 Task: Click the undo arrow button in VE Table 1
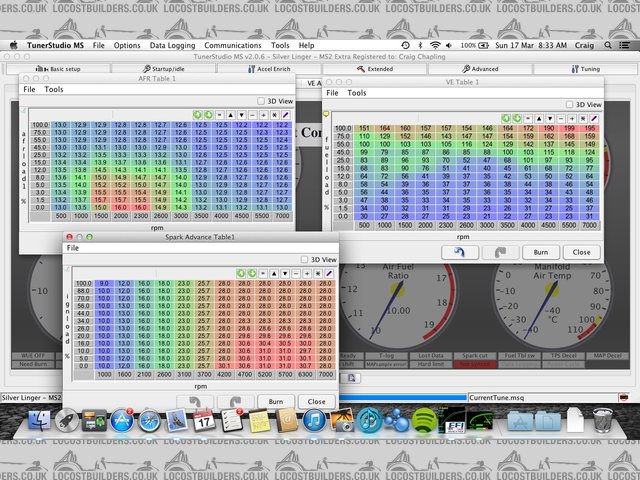[460, 252]
